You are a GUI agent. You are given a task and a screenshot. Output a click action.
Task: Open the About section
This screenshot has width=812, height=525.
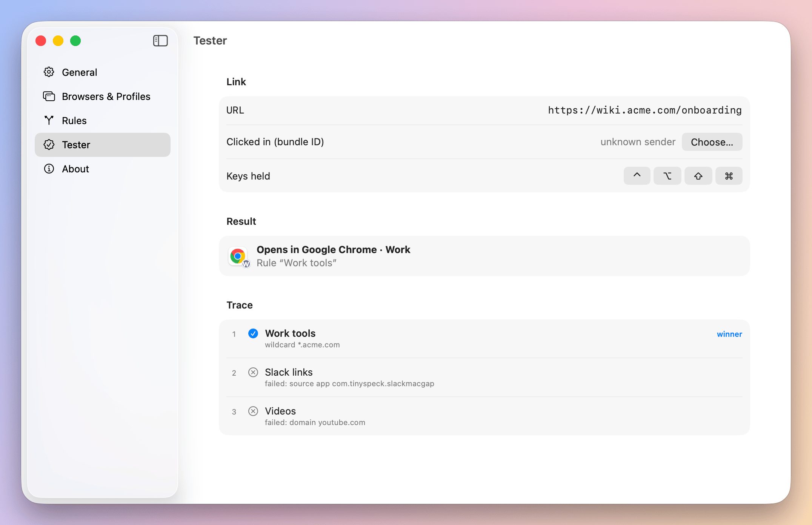pos(103,169)
